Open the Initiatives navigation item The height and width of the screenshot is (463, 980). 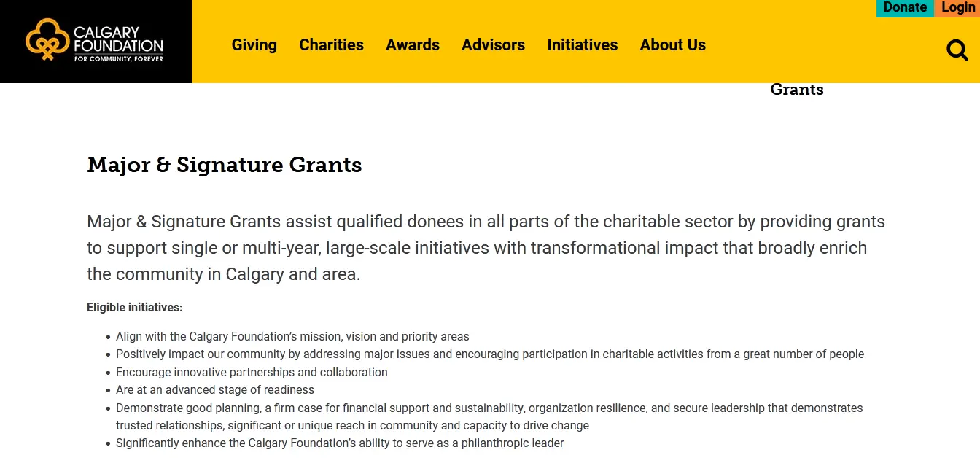(582, 45)
